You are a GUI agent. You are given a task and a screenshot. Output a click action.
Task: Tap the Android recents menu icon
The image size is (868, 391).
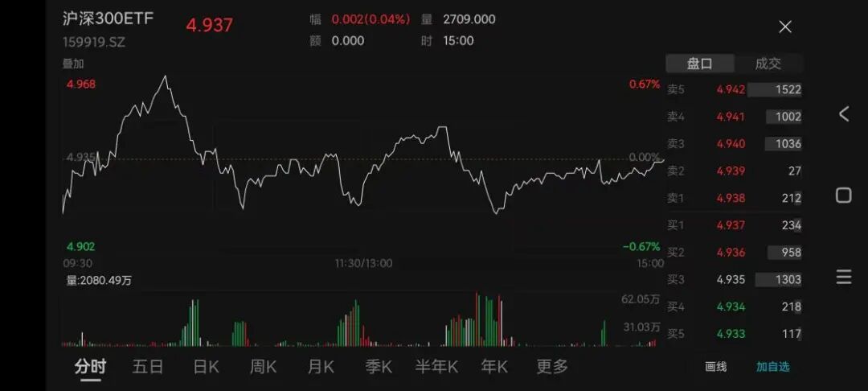(844, 277)
